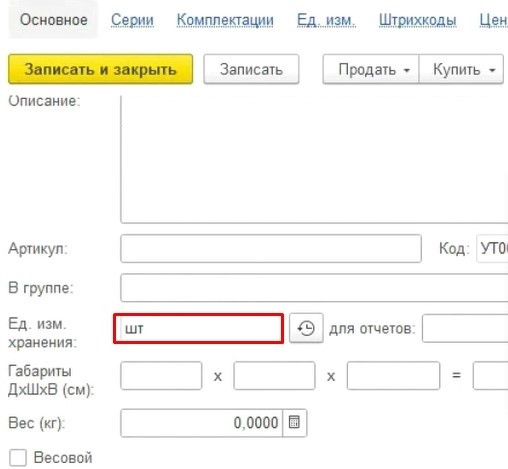Click the Габариты ДхШхВ (см) label
This screenshot has width=508, height=469.
click(51, 380)
